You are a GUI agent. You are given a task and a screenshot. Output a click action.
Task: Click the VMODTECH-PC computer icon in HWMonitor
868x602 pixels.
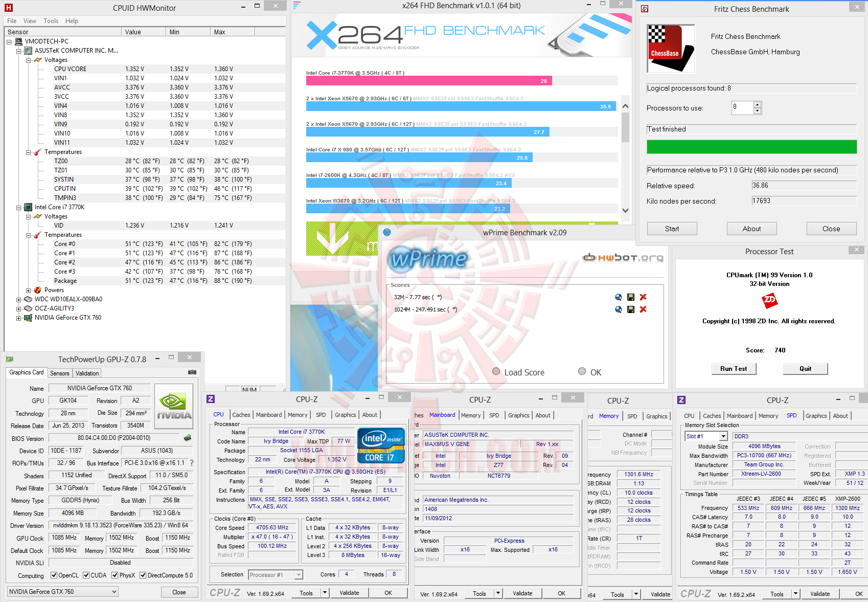point(19,41)
